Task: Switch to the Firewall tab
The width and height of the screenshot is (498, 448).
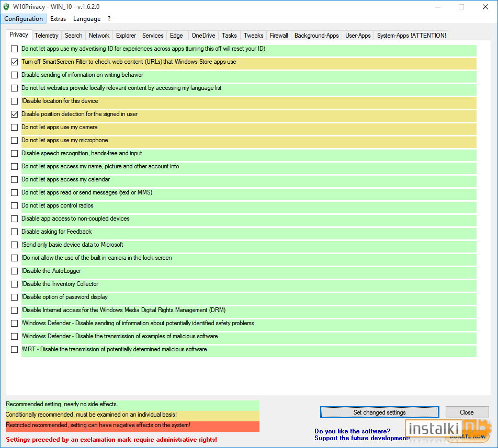Action: [x=279, y=36]
